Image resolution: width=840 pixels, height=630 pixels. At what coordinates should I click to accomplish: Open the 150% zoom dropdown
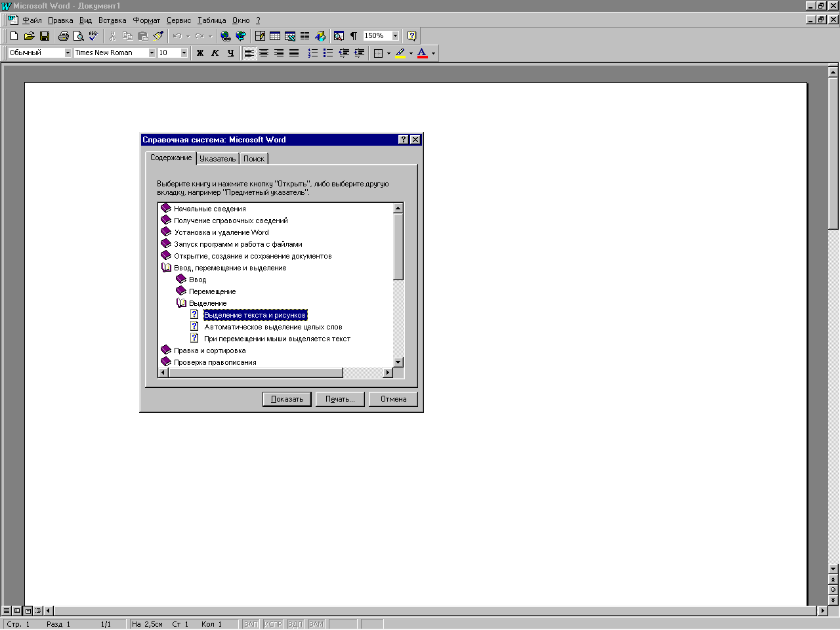point(395,36)
